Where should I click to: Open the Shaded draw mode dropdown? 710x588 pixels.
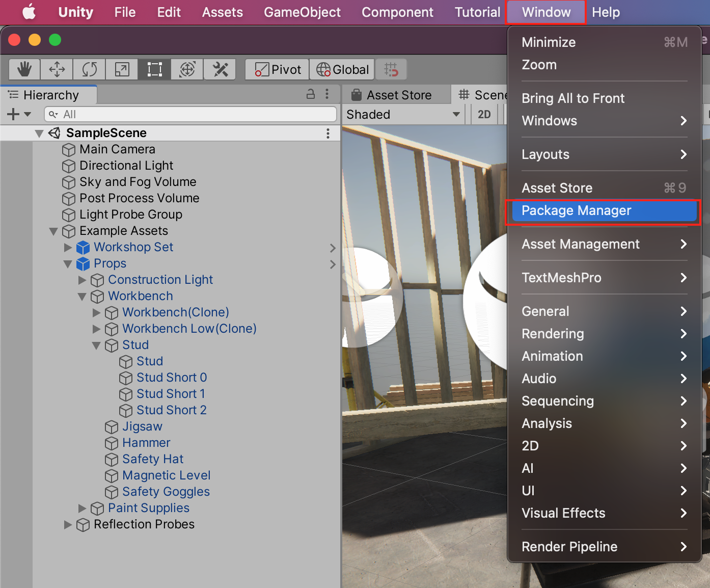click(x=403, y=114)
